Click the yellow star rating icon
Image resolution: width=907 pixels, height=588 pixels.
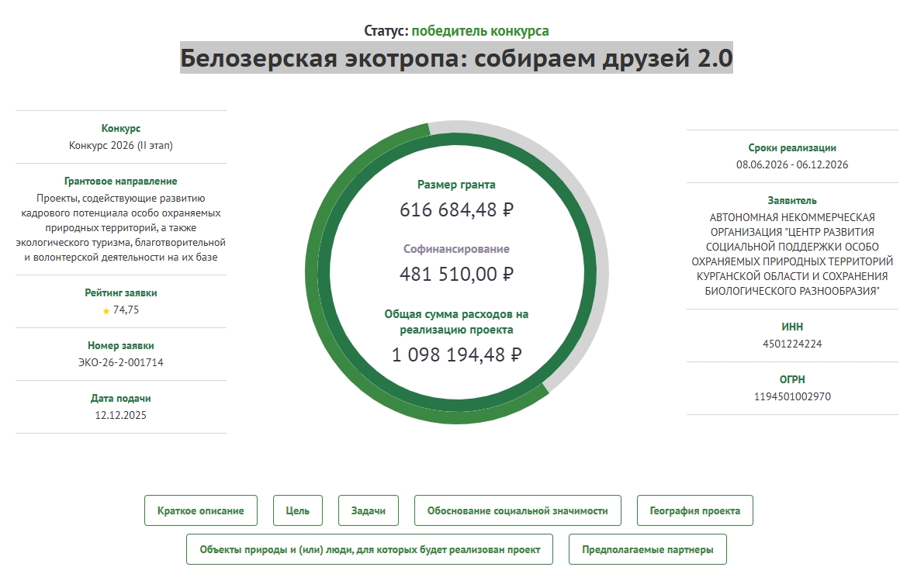[x=106, y=310]
